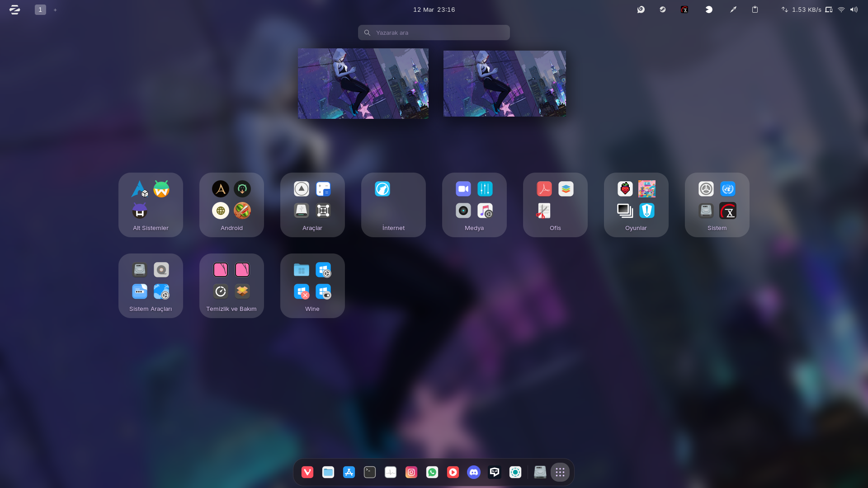The image size is (868, 488).
Task: Open the Wi-Fi status icon
Action: [x=841, y=9]
